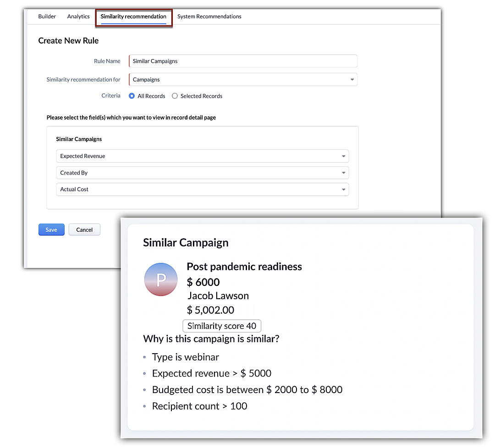Open the Similarity recommendation for Campaigns dropdown
The image size is (494, 448).
coord(243,80)
